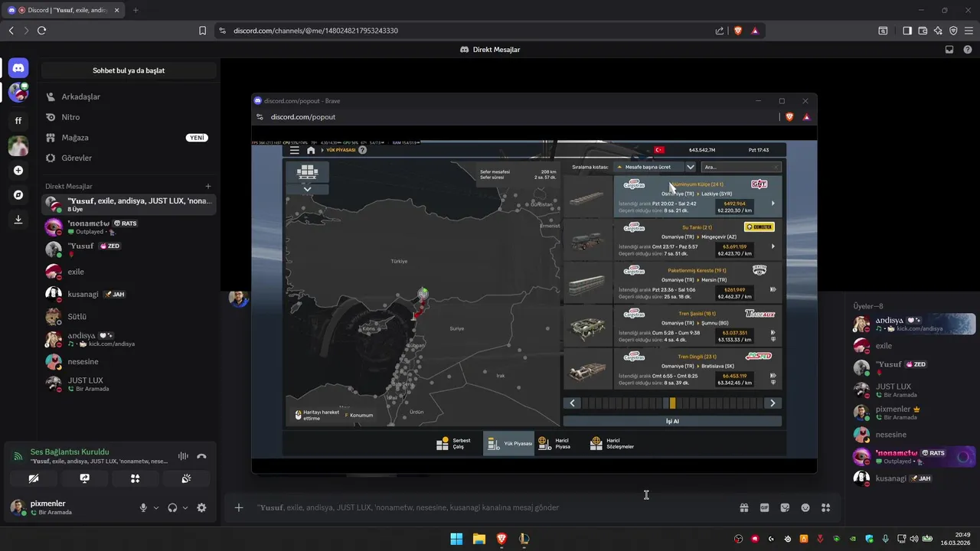
Task: Open Discord direct messages home icon
Action: point(18,69)
